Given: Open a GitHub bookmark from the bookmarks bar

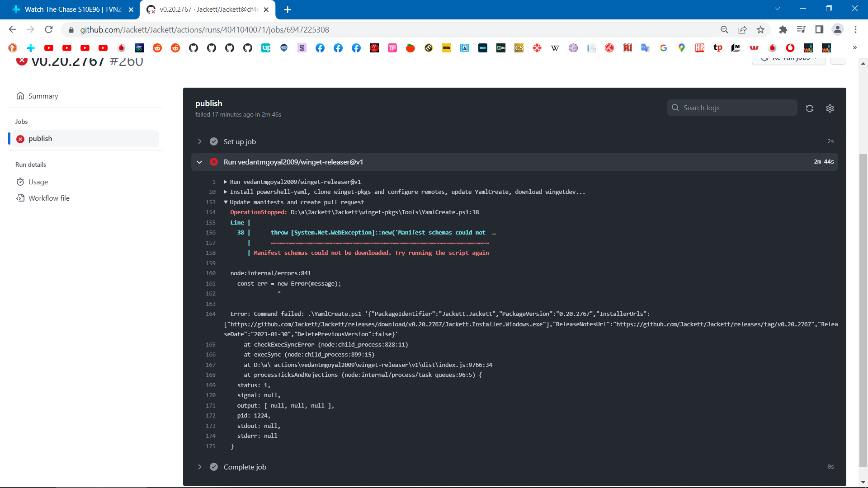Looking at the screenshot, I should 193,48.
